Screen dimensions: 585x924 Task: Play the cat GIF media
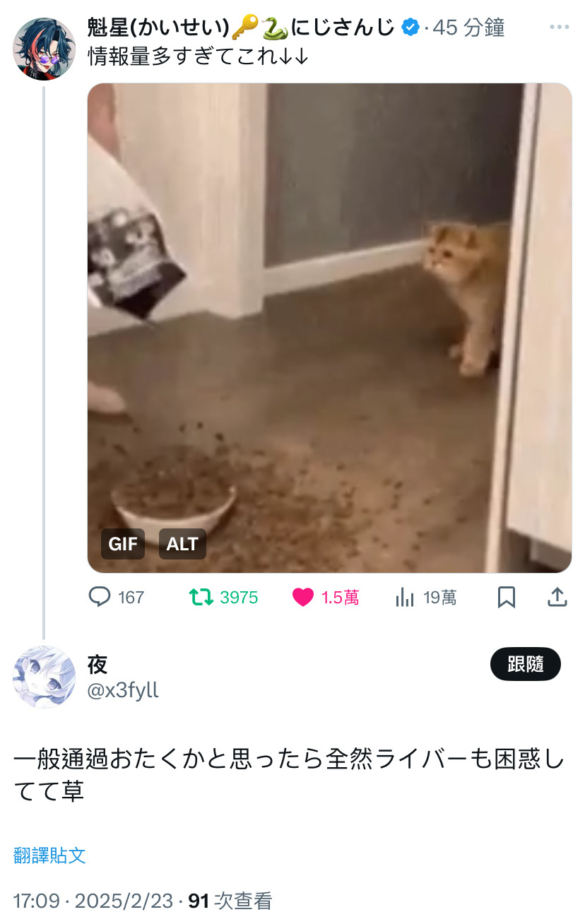(329, 328)
